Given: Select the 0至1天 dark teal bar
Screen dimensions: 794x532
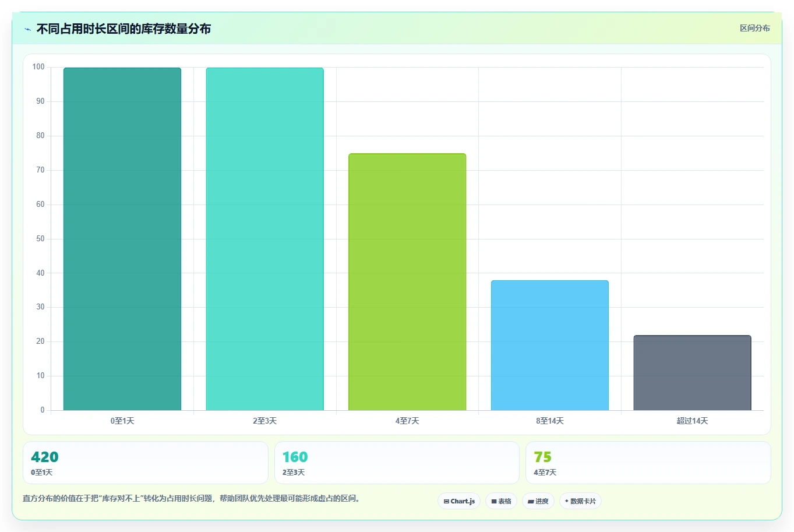Looking at the screenshot, I should coord(122,239).
